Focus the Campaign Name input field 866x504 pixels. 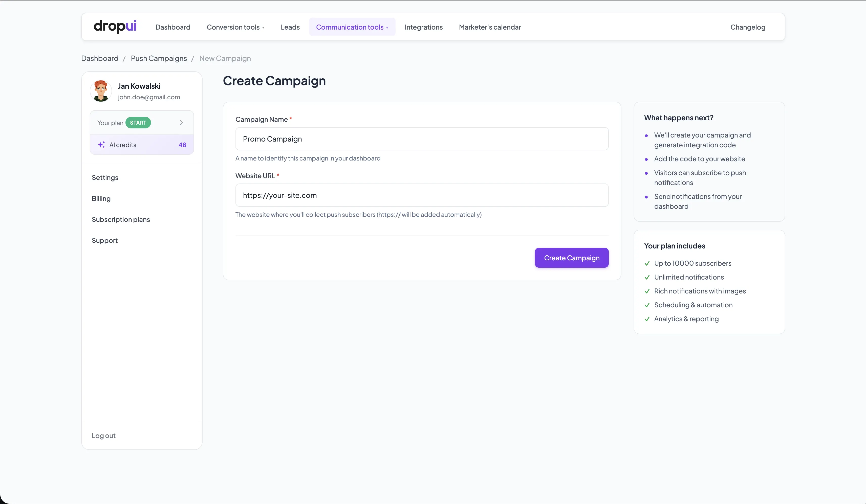pyautogui.click(x=422, y=139)
